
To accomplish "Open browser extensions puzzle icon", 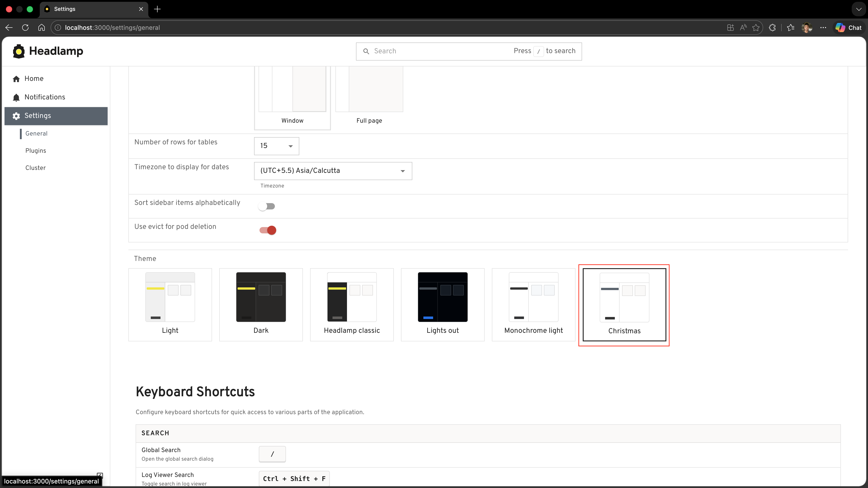I will pyautogui.click(x=772, y=28).
